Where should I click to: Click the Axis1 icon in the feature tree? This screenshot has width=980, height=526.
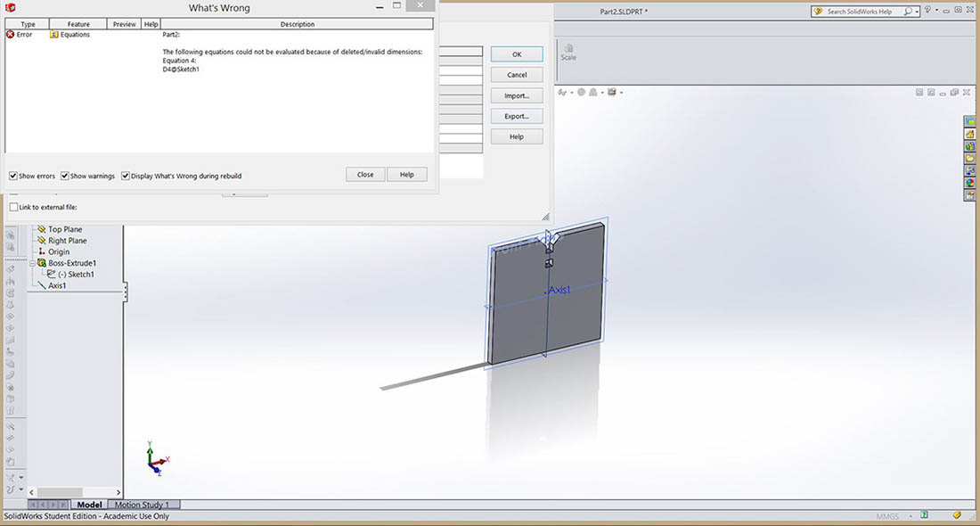tap(41, 285)
